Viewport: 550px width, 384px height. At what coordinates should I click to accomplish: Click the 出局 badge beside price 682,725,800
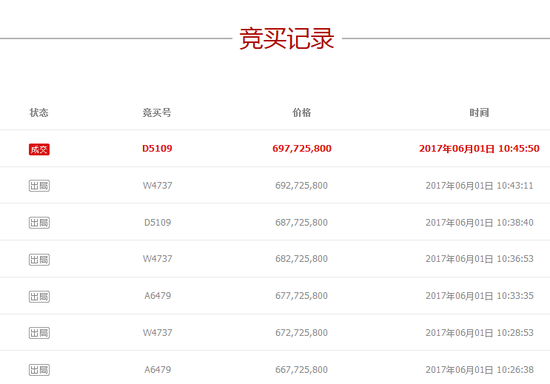tap(39, 260)
